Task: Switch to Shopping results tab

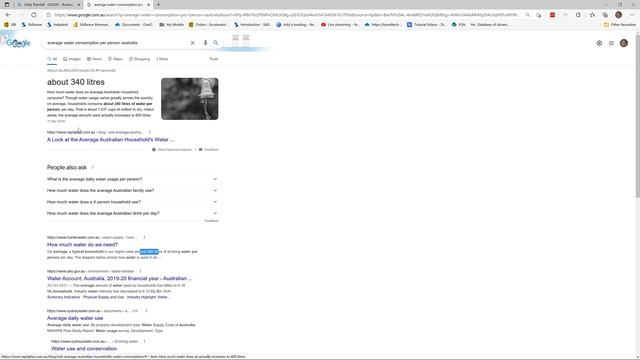Action: 139,59
